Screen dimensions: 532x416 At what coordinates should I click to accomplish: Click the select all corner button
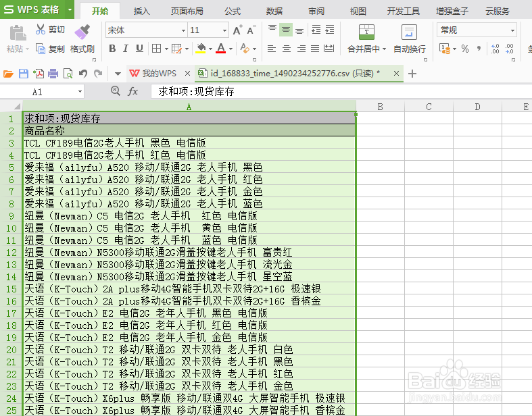[x=11, y=107]
